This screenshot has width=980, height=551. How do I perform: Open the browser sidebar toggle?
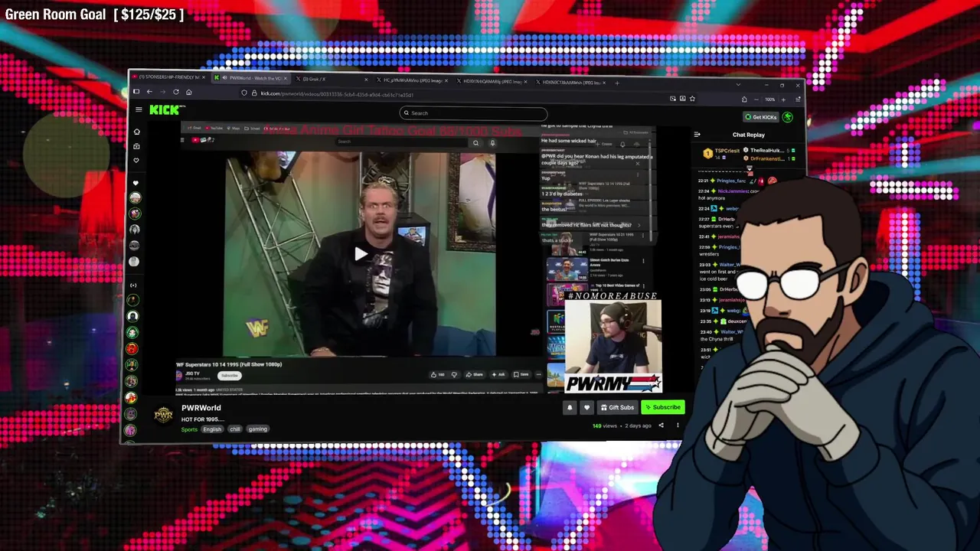[136, 92]
